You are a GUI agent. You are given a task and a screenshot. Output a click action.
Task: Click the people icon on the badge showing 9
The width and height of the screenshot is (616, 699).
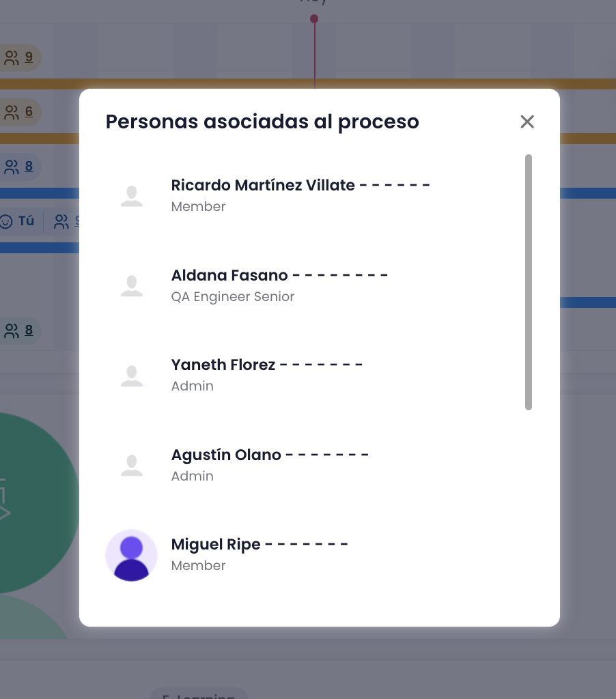(x=12, y=57)
